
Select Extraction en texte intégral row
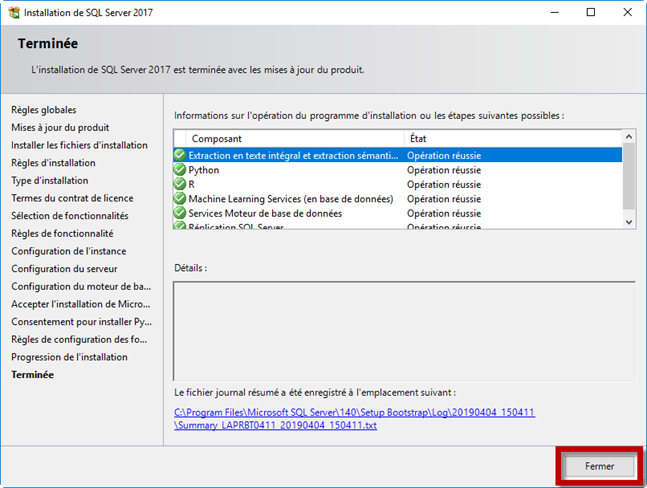tap(398, 155)
